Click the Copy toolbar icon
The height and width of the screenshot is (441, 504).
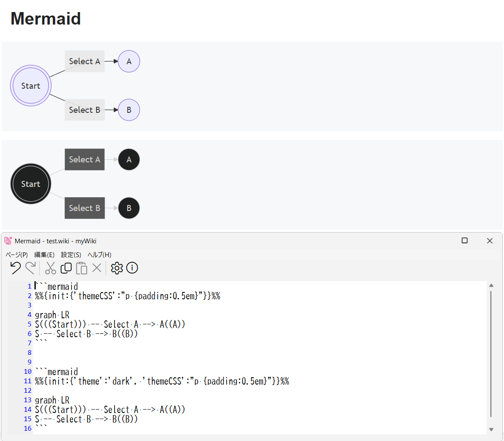(66, 268)
